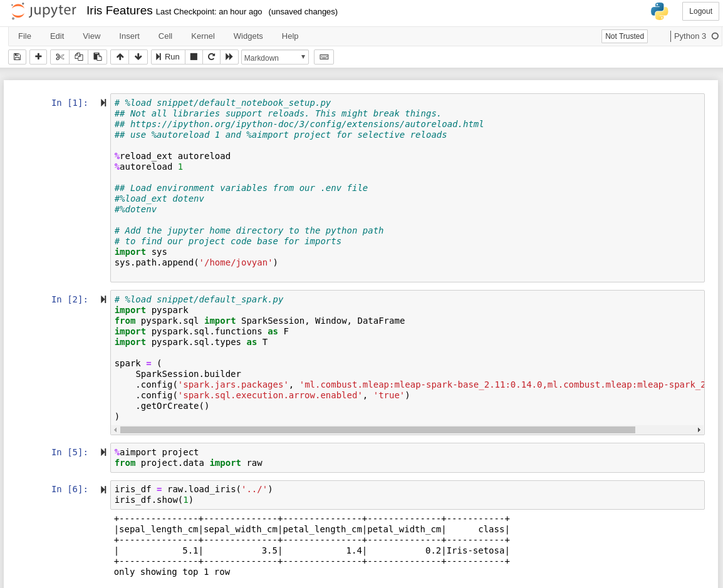The image size is (723, 588).
Task: Run cell In [6] with its run icon
Action: 103,490
